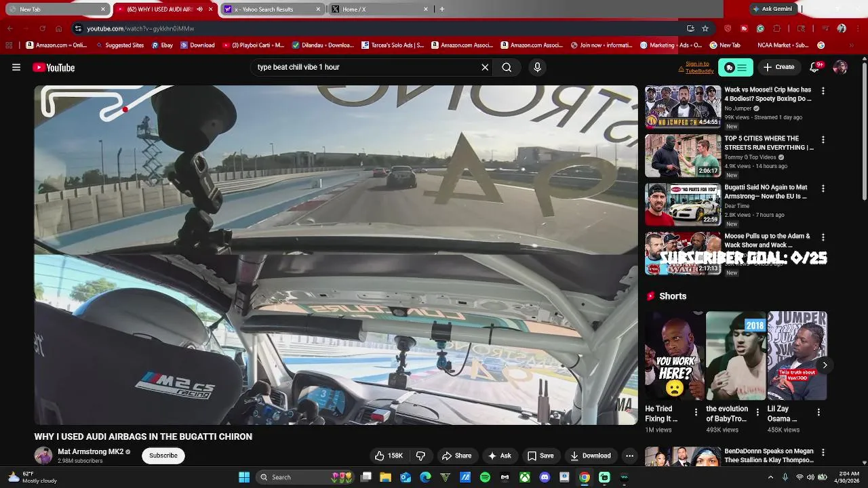Open more actions ellipsis under video

click(629, 455)
